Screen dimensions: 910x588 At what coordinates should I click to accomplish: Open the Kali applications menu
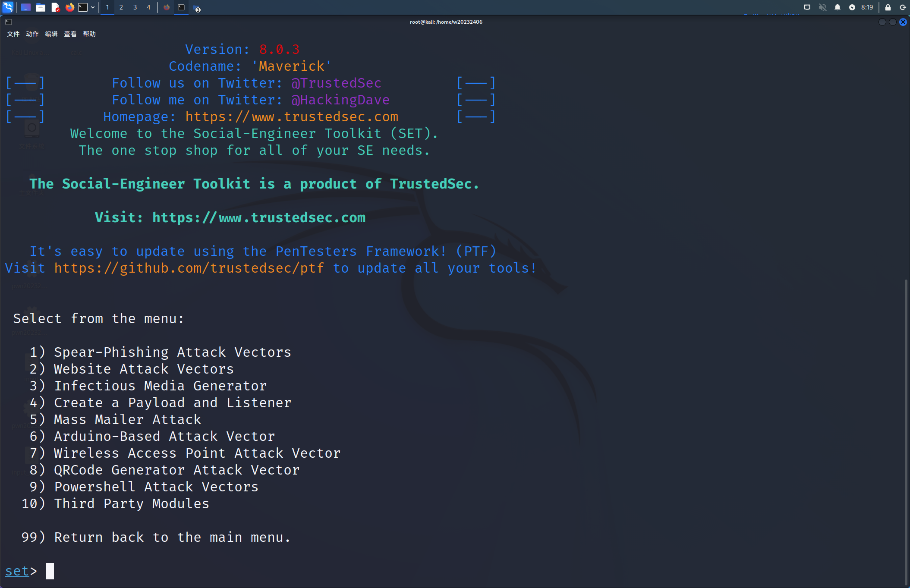(8, 7)
